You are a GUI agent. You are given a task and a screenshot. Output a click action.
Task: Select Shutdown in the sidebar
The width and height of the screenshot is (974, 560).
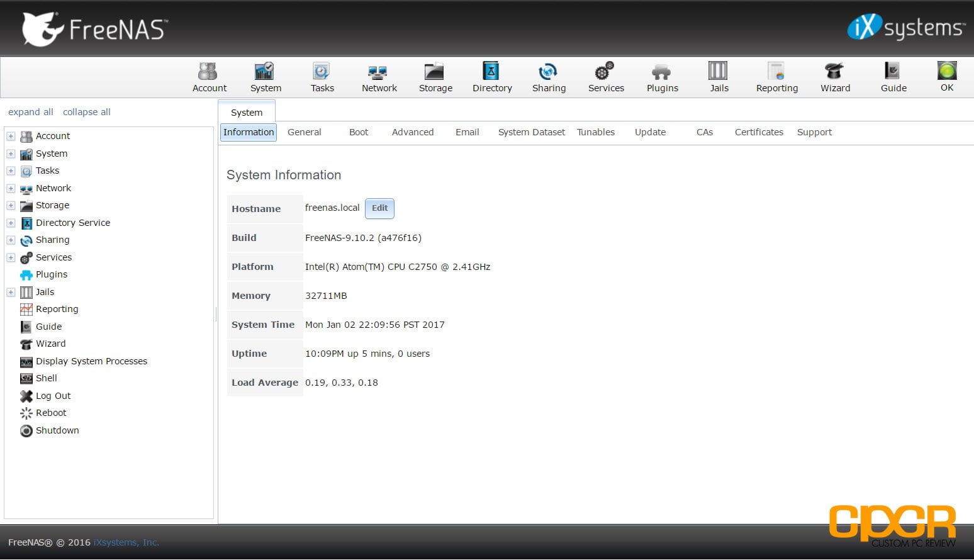coord(57,430)
